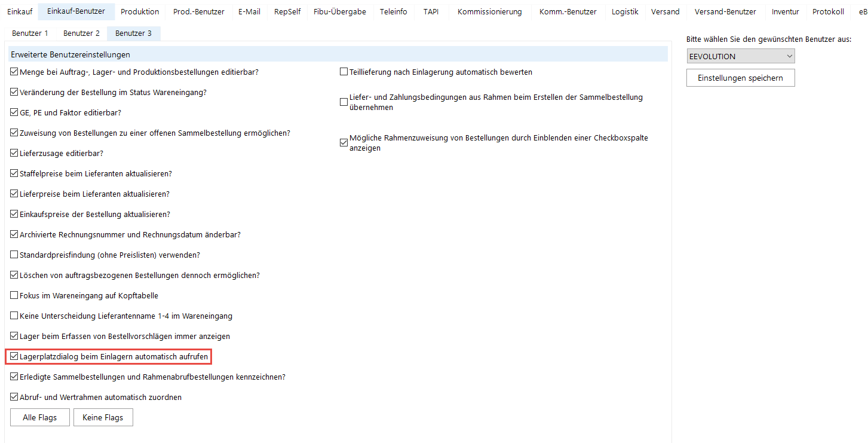
Task: Toggle Lieferpreise beim Lieferanten aktualisieren
Action: [14, 194]
